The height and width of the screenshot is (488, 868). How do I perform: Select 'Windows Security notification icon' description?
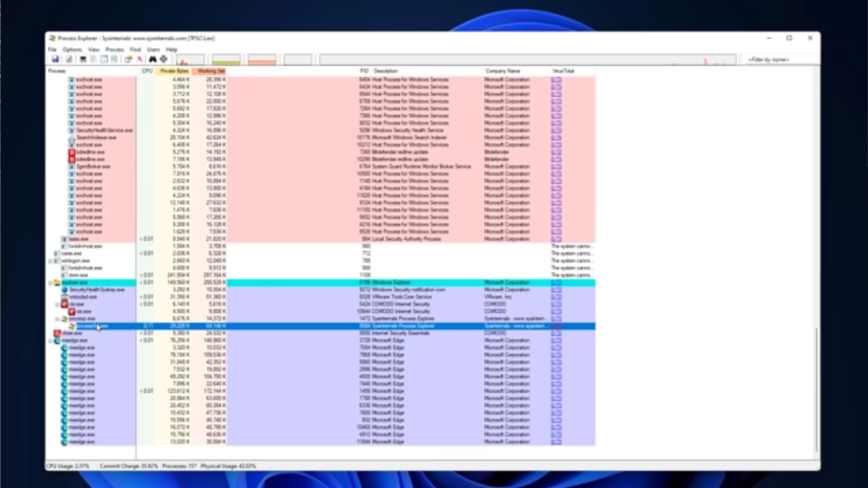(x=409, y=290)
